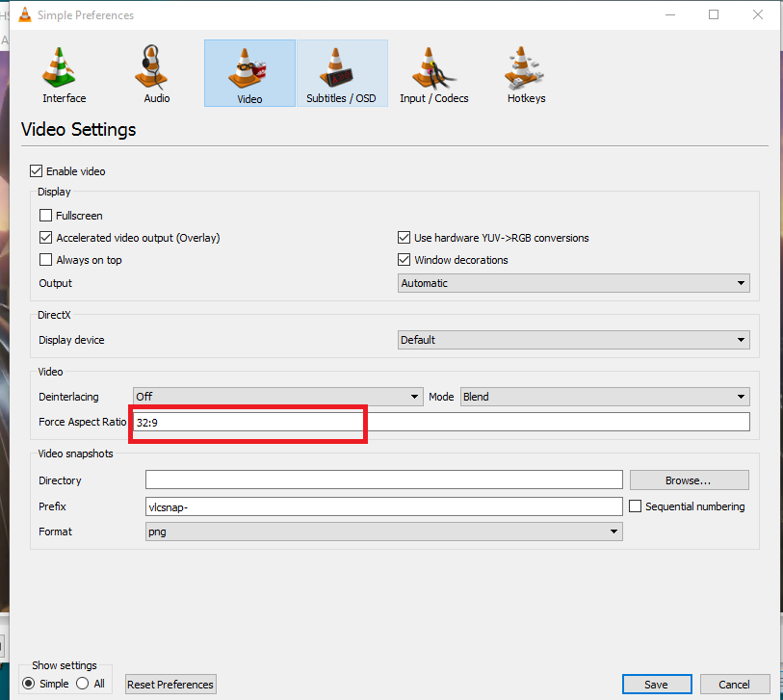This screenshot has height=700, width=783.
Task: Open the Display device dropdown
Action: point(574,340)
